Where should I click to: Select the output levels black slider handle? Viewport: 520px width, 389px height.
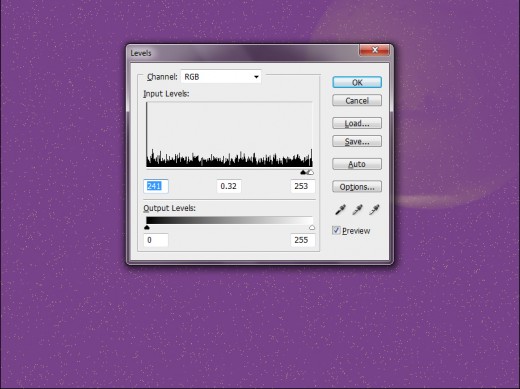coord(147,227)
